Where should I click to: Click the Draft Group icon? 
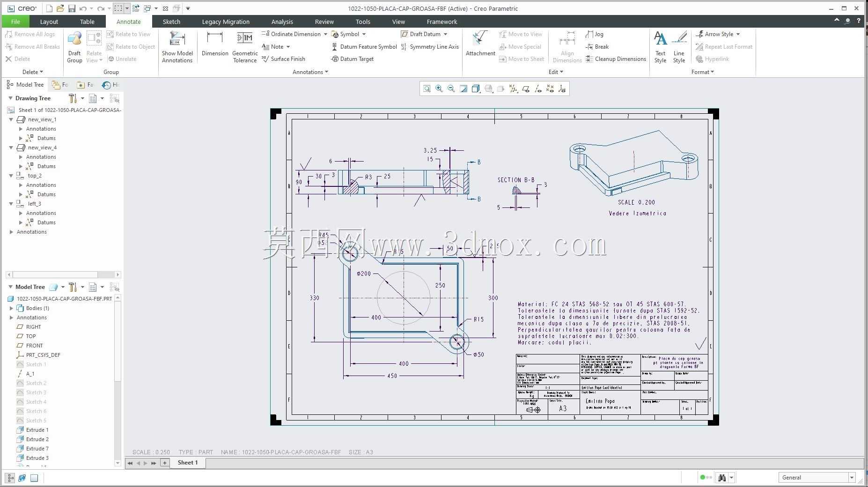[74, 47]
